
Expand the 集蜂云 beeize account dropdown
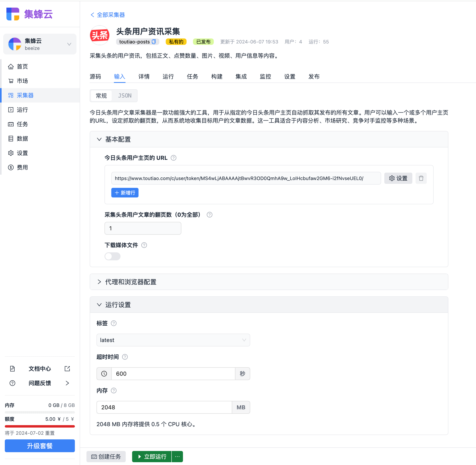click(x=69, y=44)
